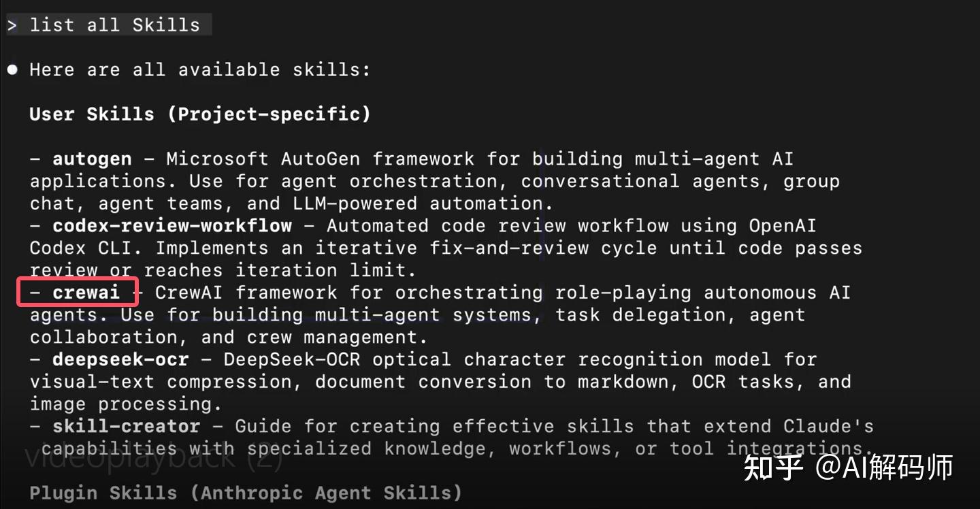Click the highlighted crewai skill name
Image resolution: width=980 pixels, height=509 pixels.
86,293
